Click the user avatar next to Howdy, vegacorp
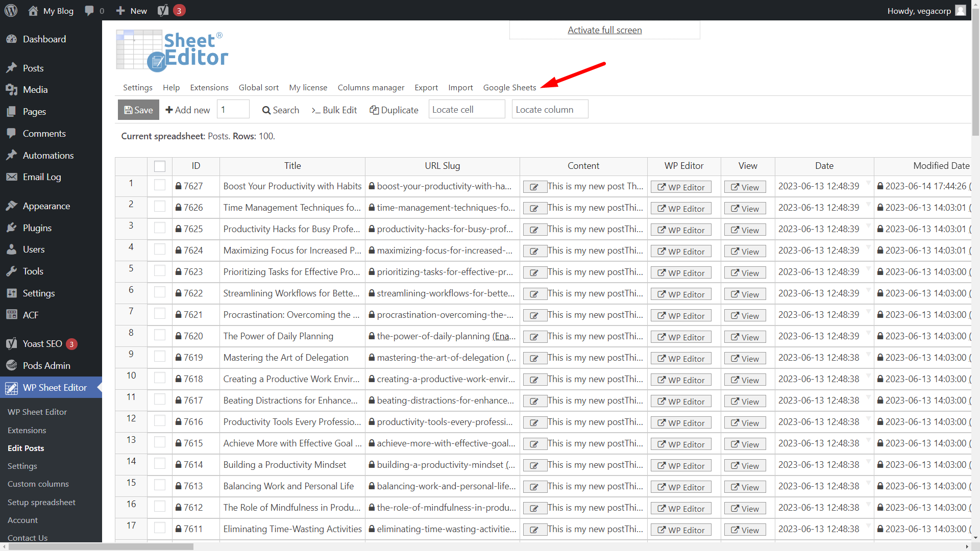 tap(961, 10)
